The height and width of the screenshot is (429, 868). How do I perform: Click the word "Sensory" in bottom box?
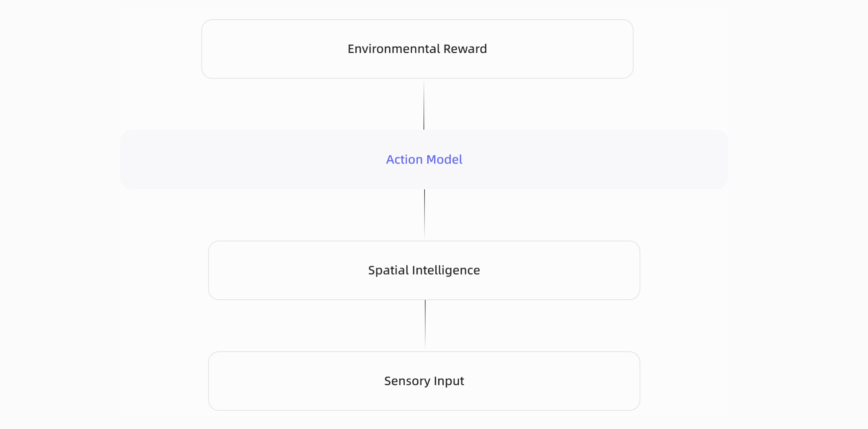407,381
